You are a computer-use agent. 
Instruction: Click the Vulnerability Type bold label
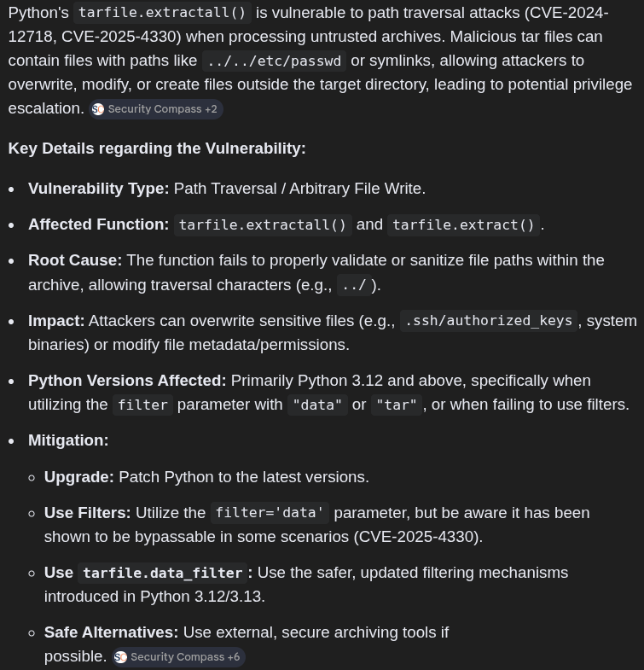click(99, 189)
